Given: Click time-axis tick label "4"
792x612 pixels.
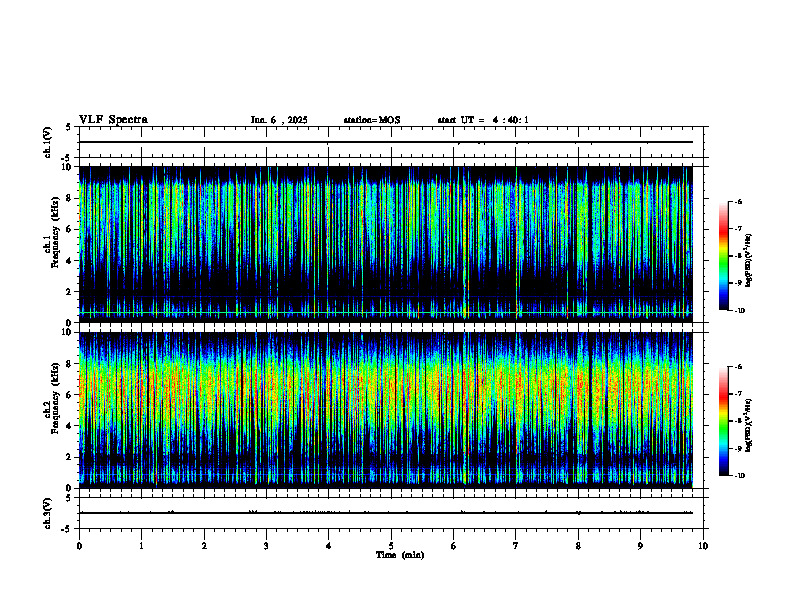Looking at the screenshot, I should coord(328,546).
